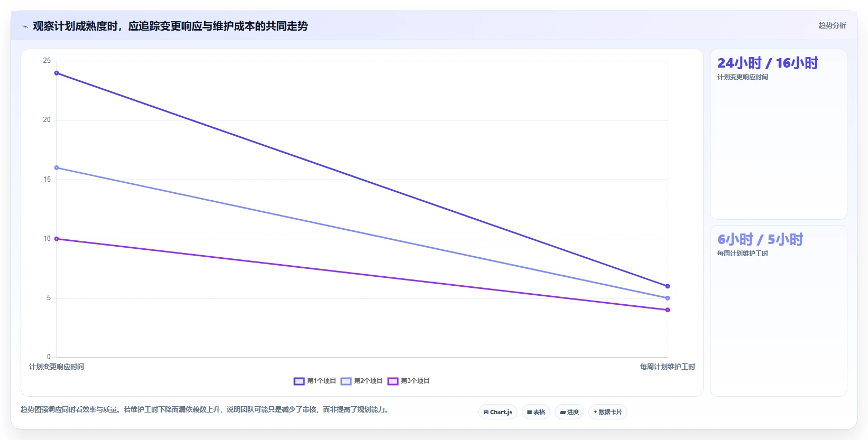This screenshot has width=868, height=440.
Task: Click the Chart.js tag chip
Action: click(x=498, y=412)
